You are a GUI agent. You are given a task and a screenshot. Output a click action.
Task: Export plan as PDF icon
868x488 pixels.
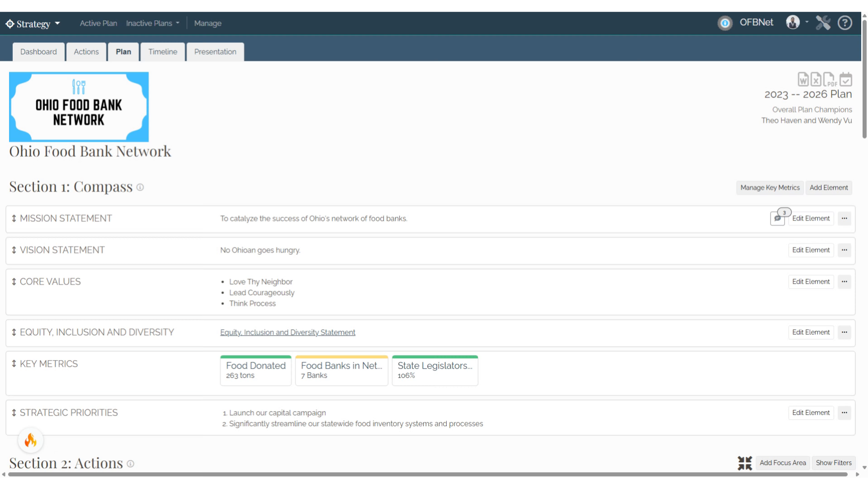(830, 80)
